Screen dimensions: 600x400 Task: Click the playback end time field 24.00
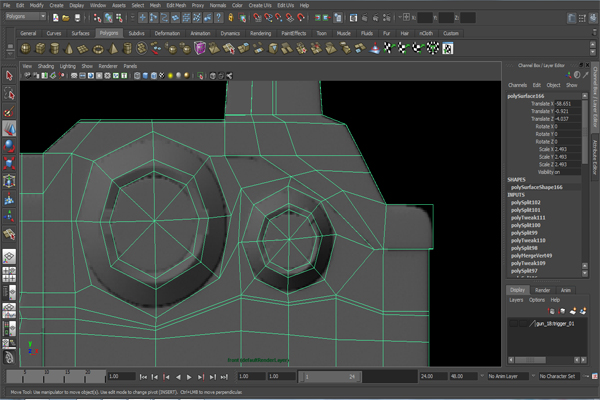(433, 376)
